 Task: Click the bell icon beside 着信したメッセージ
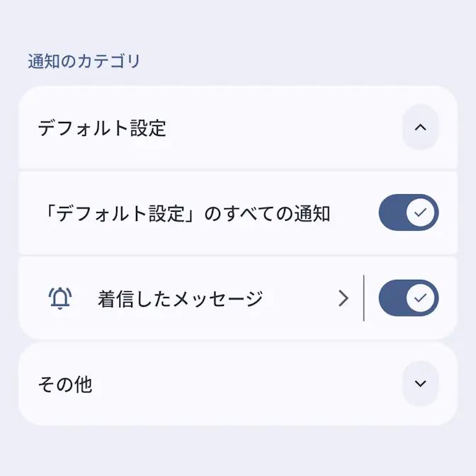(61, 299)
